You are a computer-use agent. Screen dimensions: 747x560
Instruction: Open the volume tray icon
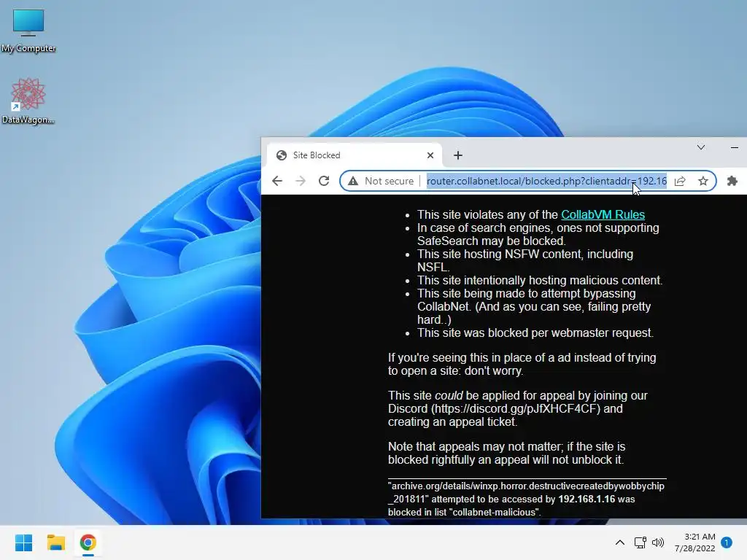[658, 542]
